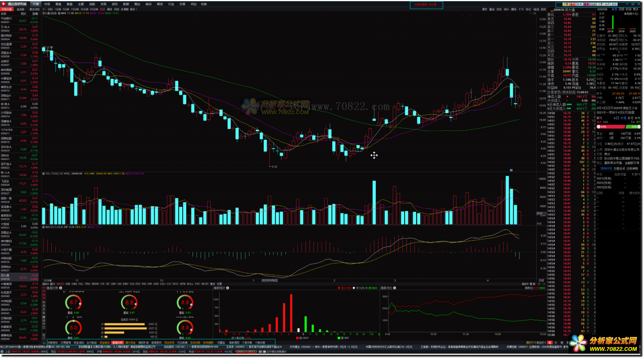The height and width of the screenshot is (358, 644).
Task: Select the 日线 chart period
Action: pos(102,9)
